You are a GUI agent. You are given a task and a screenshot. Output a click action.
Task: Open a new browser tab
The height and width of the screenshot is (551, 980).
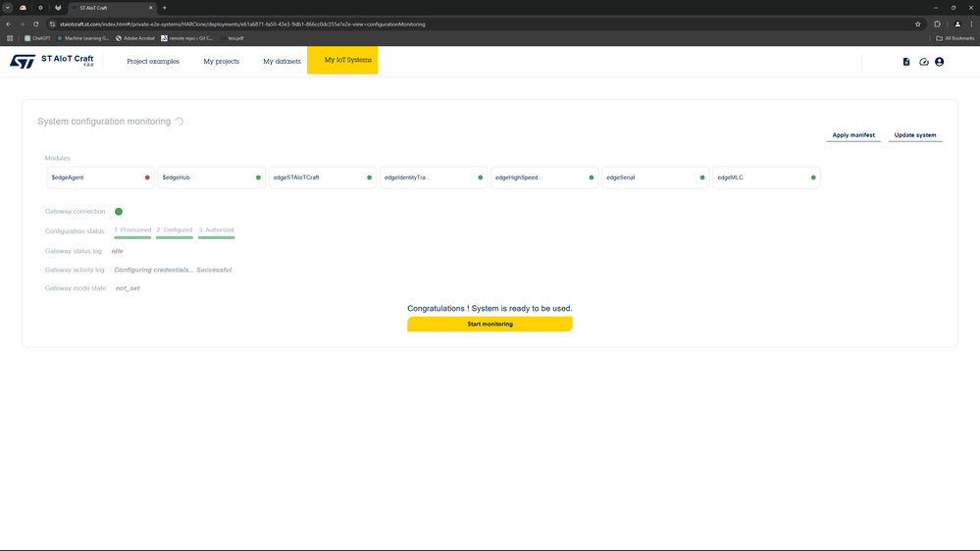(165, 8)
